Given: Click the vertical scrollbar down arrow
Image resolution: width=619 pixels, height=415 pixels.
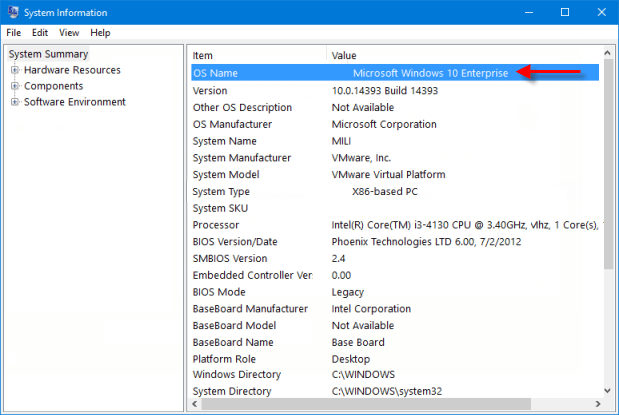Looking at the screenshot, I should click(x=609, y=391).
